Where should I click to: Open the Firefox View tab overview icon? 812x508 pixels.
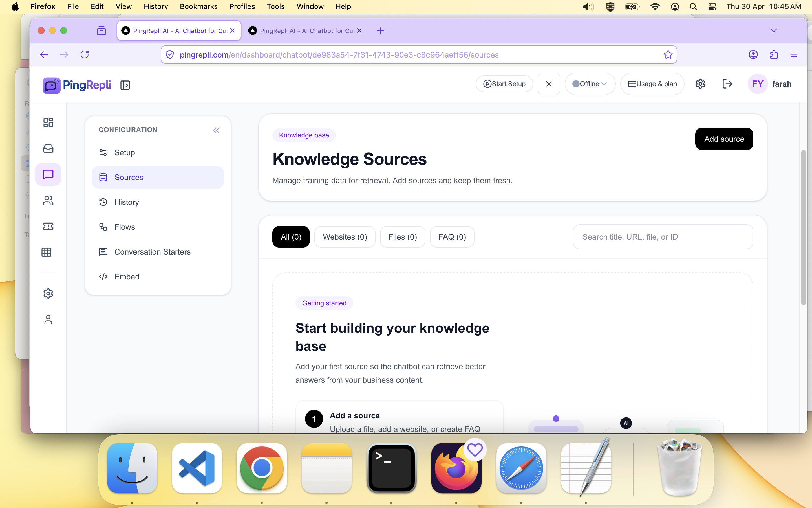101,30
